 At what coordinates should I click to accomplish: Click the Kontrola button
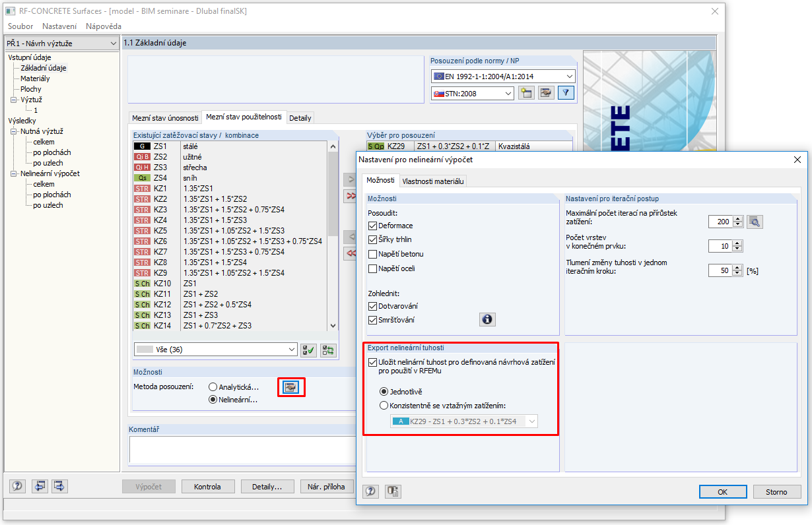[207, 487]
